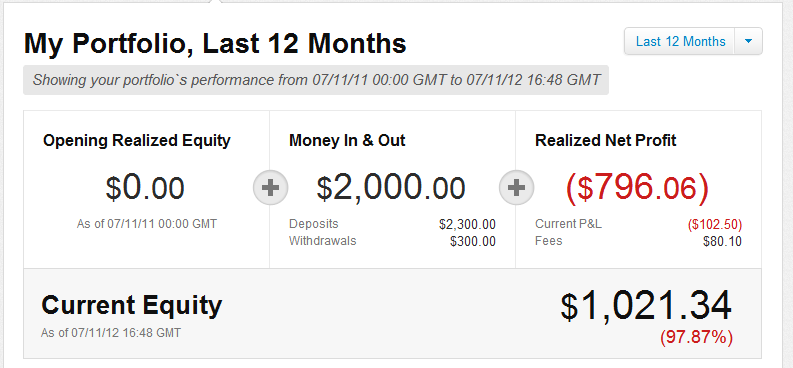793x368 pixels.
Task: Click the (97.87%) loss percentage
Action: pyautogui.click(x=696, y=337)
